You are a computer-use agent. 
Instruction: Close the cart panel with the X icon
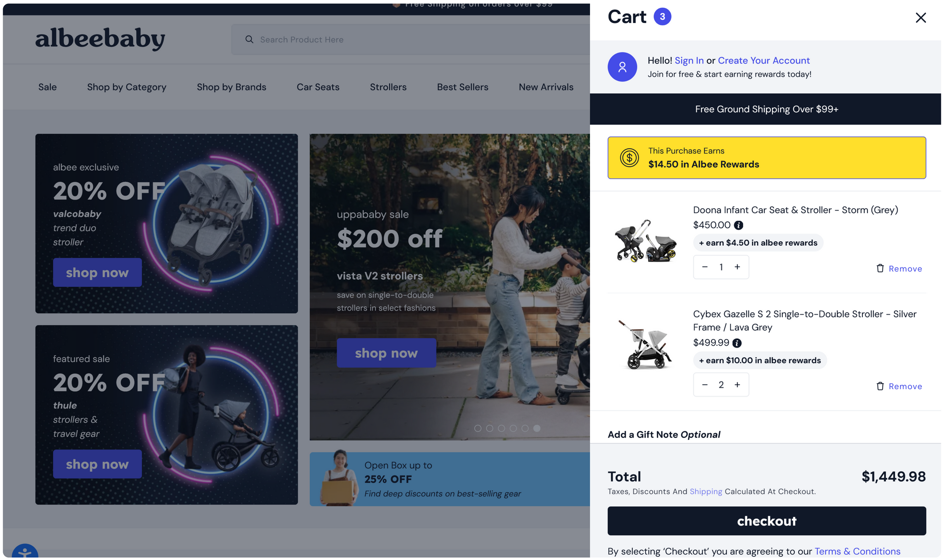(920, 17)
